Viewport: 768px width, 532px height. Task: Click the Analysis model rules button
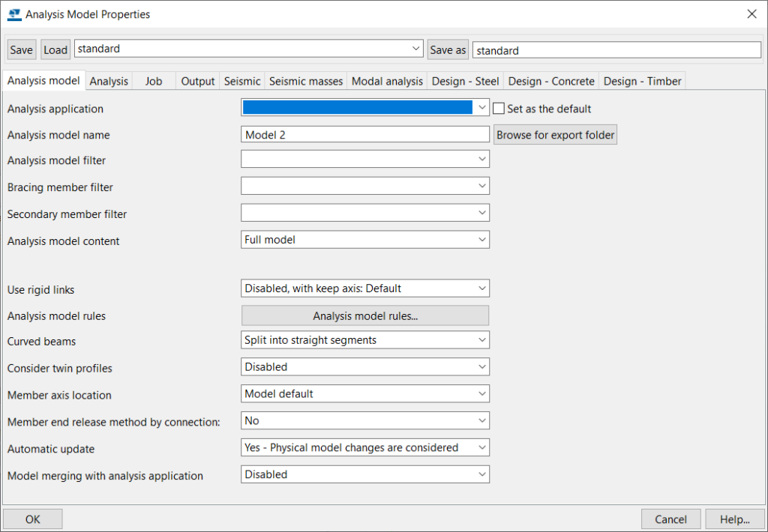364,315
